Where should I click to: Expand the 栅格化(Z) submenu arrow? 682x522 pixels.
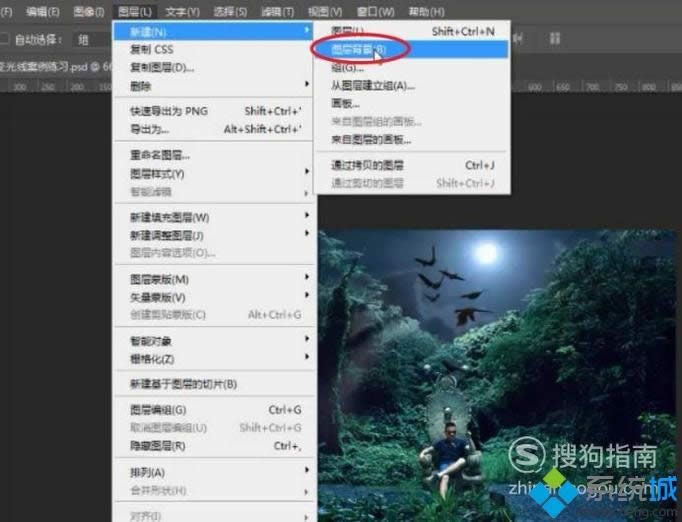pyautogui.click(x=307, y=357)
